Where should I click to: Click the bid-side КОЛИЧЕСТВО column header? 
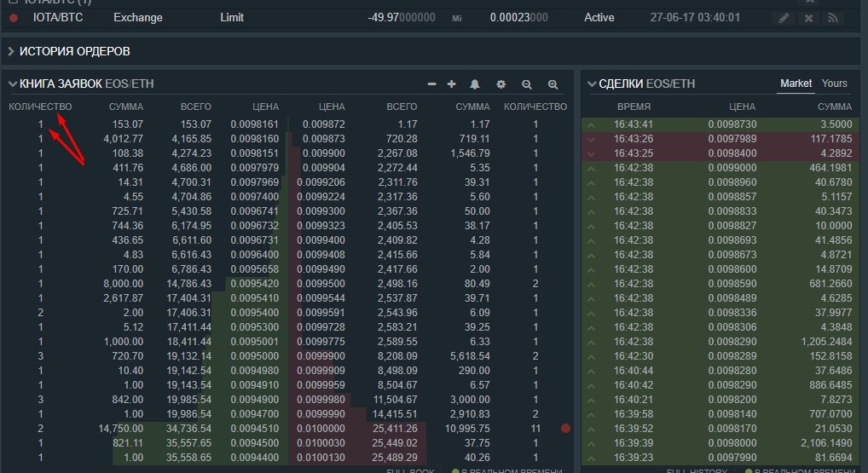(x=40, y=107)
